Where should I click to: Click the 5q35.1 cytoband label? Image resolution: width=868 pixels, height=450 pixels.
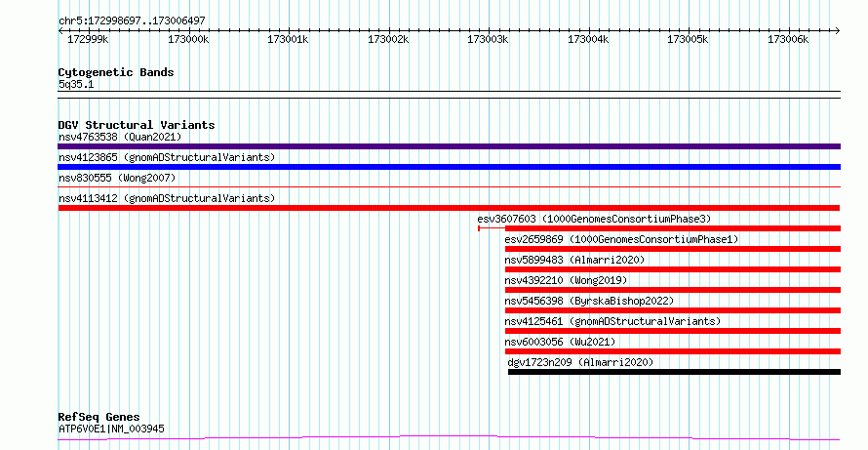coord(76,85)
